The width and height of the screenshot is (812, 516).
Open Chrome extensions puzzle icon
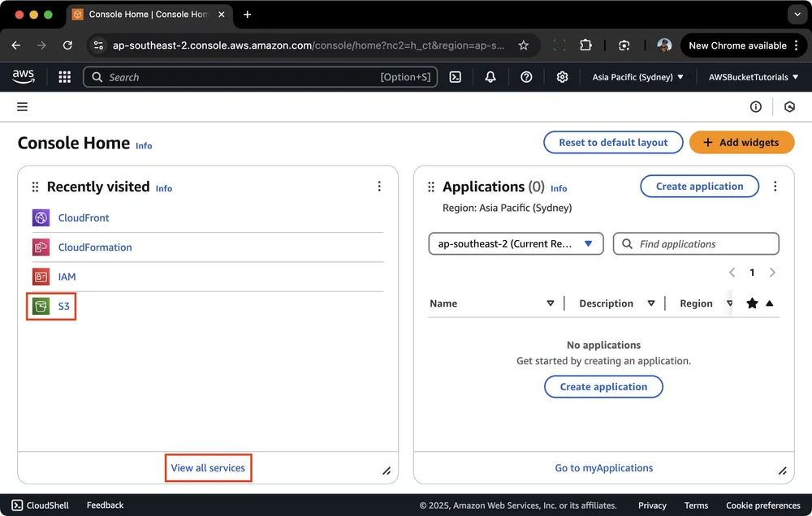pos(585,45)
